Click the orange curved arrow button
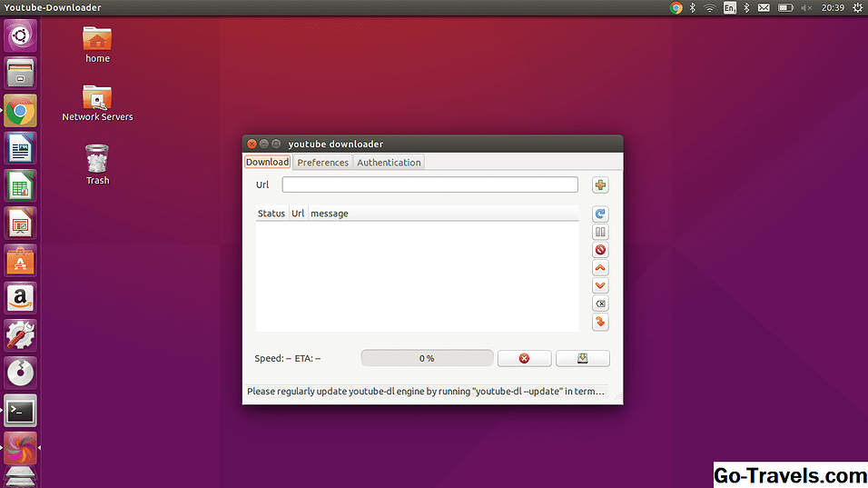The image size is (868, 488). pyautogui.click(x=600, y=323)
